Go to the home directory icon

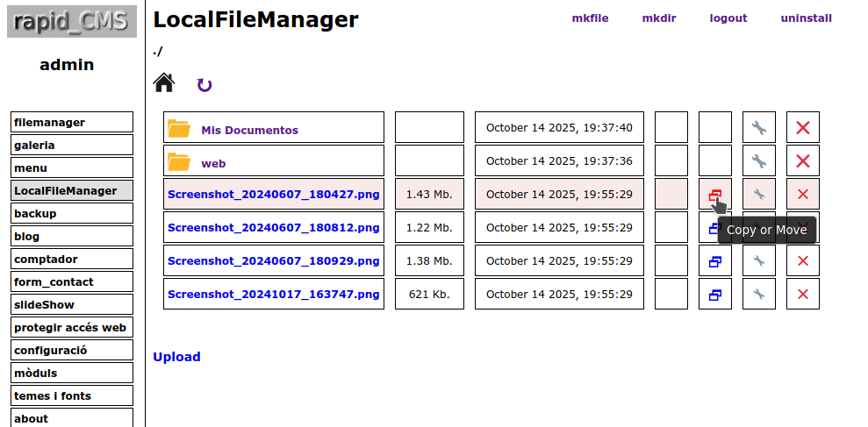coord(164,82)
